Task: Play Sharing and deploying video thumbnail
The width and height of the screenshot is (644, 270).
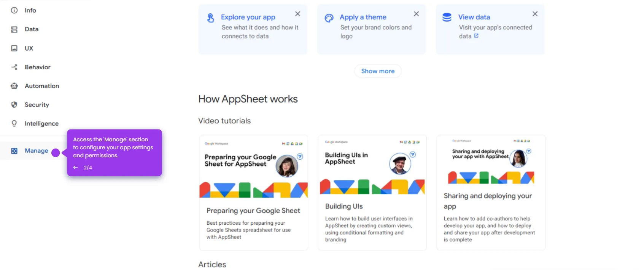Action: coord(491,162)
